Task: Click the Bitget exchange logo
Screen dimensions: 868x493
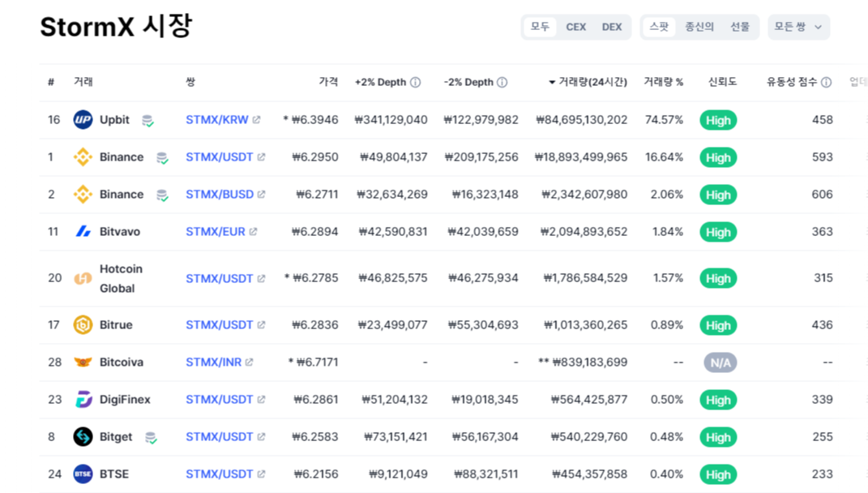Action: 83,436
